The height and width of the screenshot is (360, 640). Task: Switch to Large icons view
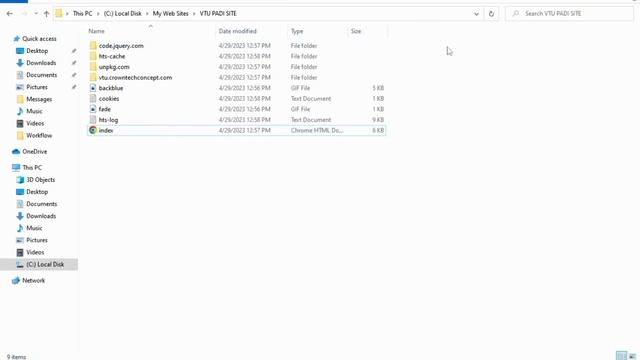click(x=633, y=356)
